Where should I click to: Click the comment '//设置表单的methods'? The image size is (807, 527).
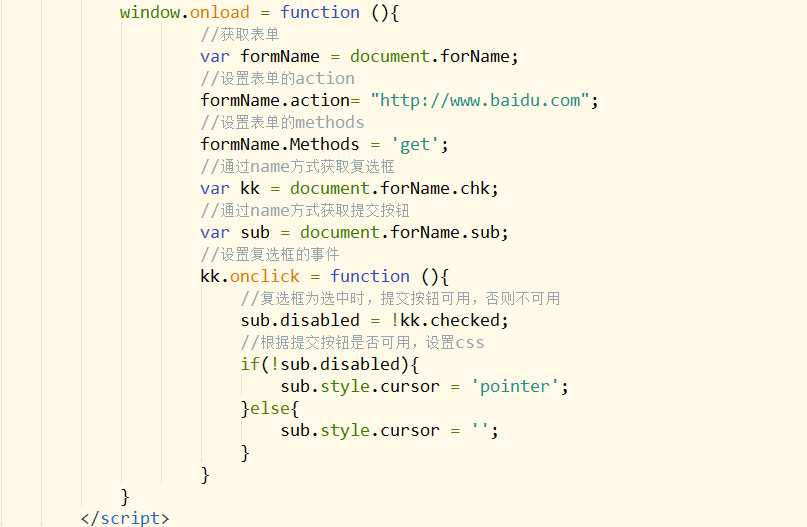point(282,122)
